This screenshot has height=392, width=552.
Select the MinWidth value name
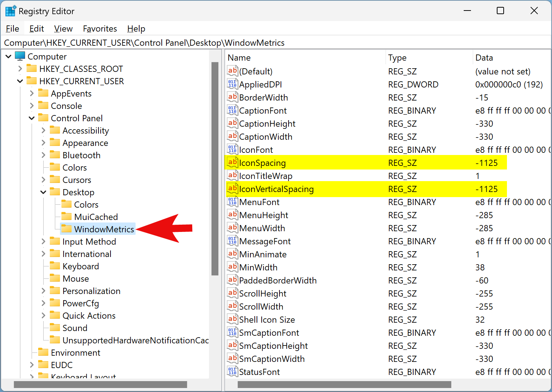click(258, 268)
